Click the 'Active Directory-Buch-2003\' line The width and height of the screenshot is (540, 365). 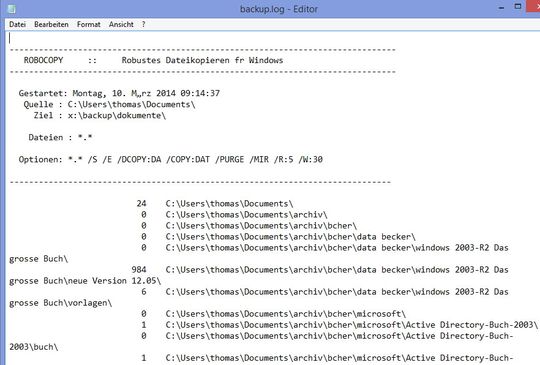point(352,325)
